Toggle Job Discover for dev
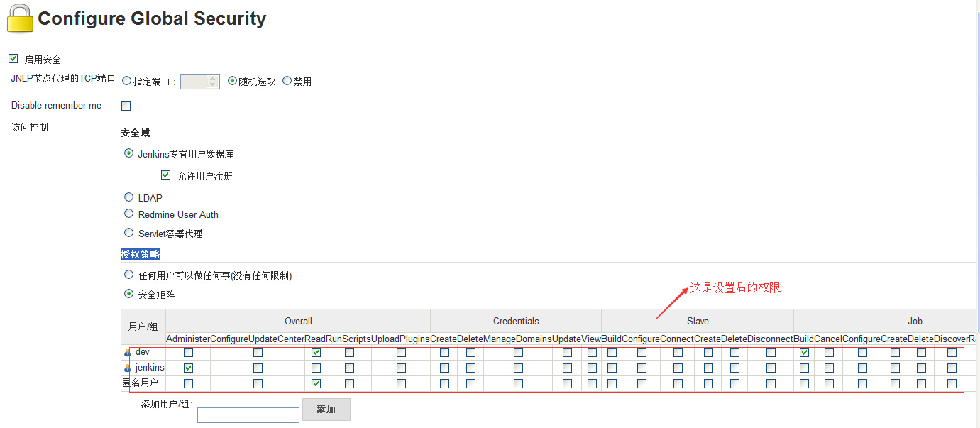The image size is (980, 428). (952, 352)
